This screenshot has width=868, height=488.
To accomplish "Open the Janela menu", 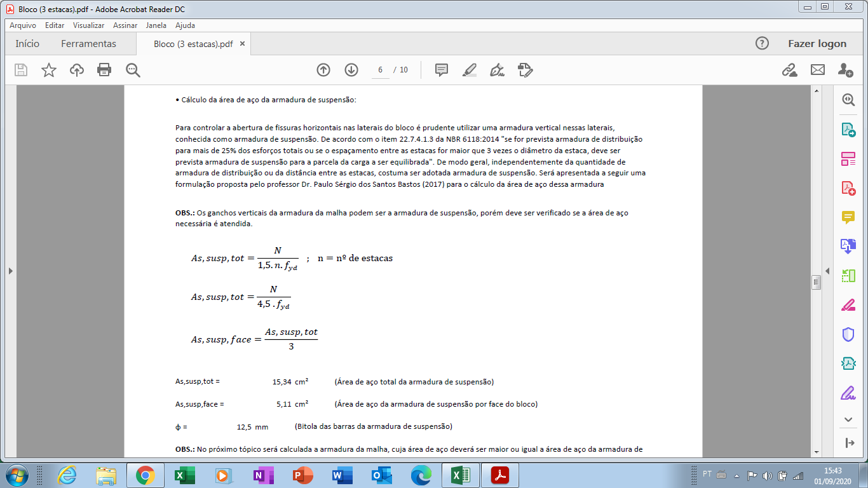I will point(156,25).
